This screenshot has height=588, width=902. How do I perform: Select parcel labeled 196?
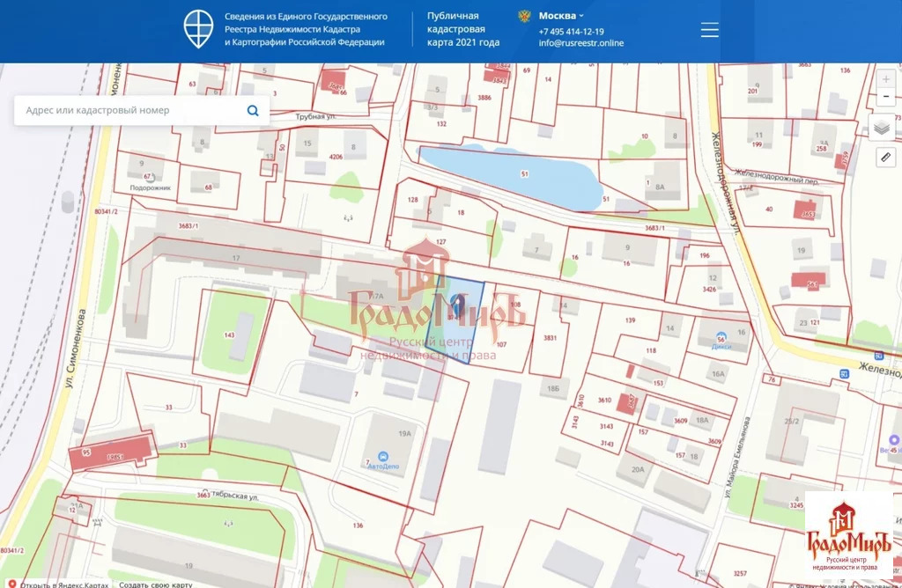(x=705, y=255)
